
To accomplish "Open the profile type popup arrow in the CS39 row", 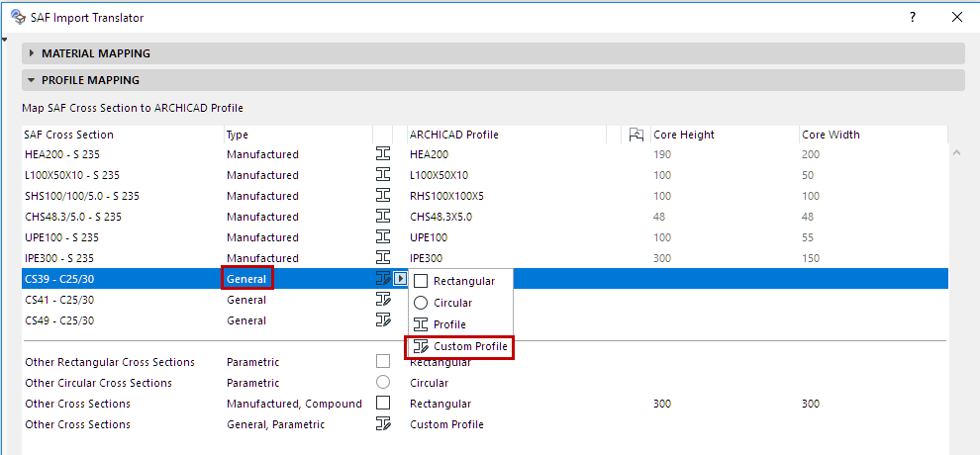I will tap(401, 278).
